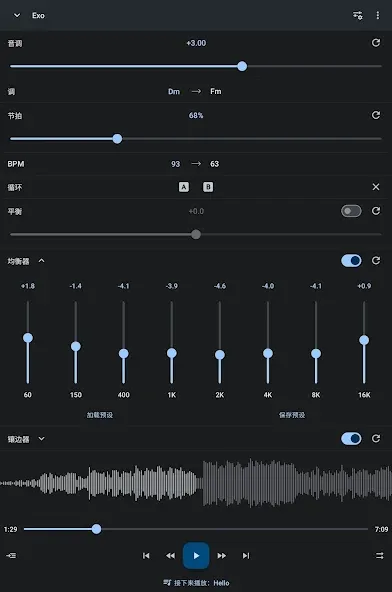Viewport: 392px width, 592px height.
Task: Reset the flanger (镶边器) settings
Action: pyautogui.click(x=376, y=438)
